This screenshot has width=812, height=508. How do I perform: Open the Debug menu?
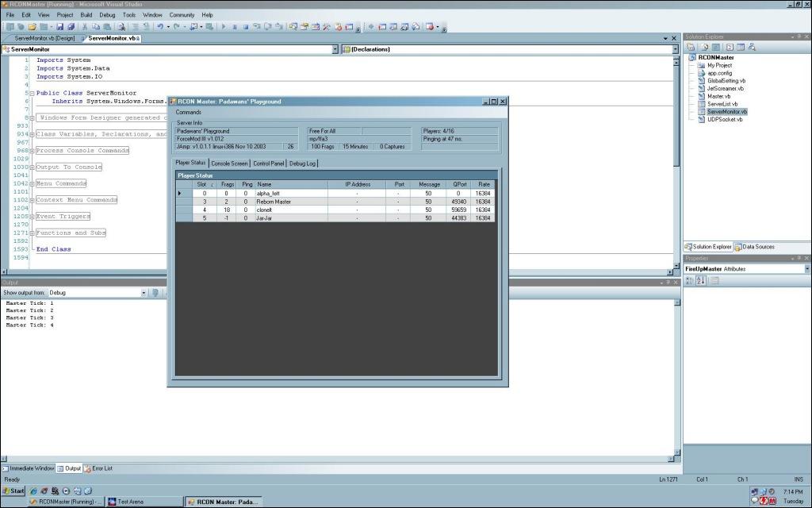tap(107, 14)
